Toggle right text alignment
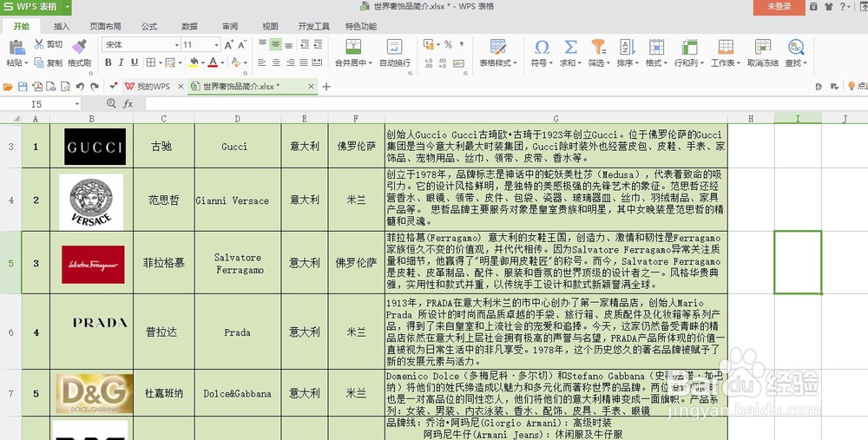 pos(290,62)
